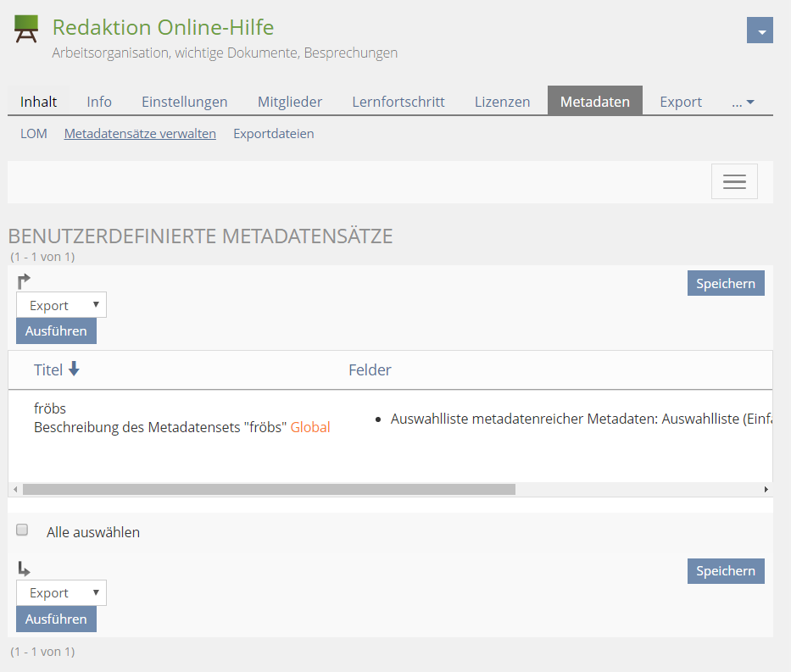This screenshot has height=672, width=791.
Task: Click the blackboard group icon beside the title
Action: click(x=26, y=29)
